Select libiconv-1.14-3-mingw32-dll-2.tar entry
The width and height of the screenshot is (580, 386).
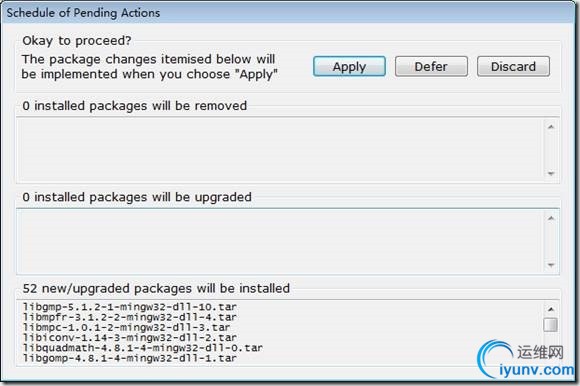tap(130, 338)
